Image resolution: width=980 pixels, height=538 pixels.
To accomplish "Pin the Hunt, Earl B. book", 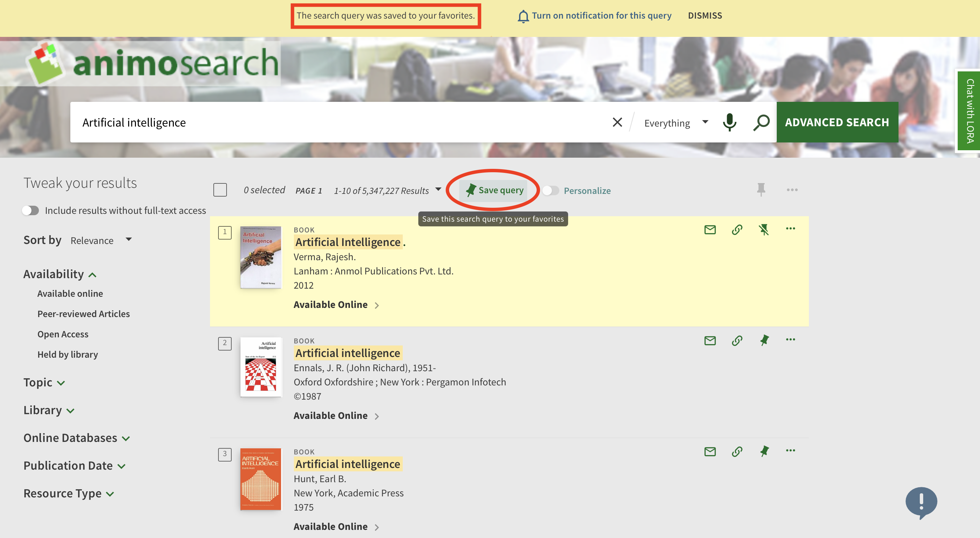I will (764, 451).
